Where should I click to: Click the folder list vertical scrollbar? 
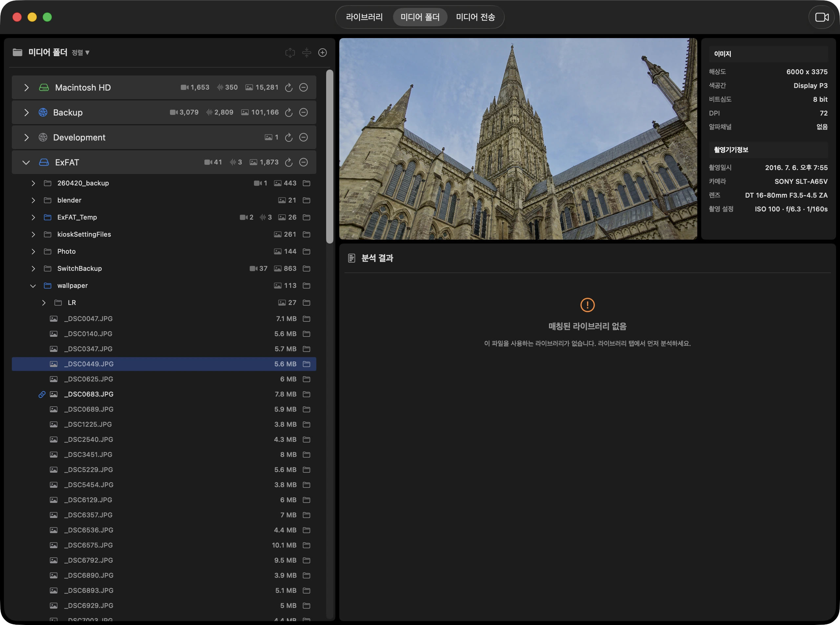(330, 157)
